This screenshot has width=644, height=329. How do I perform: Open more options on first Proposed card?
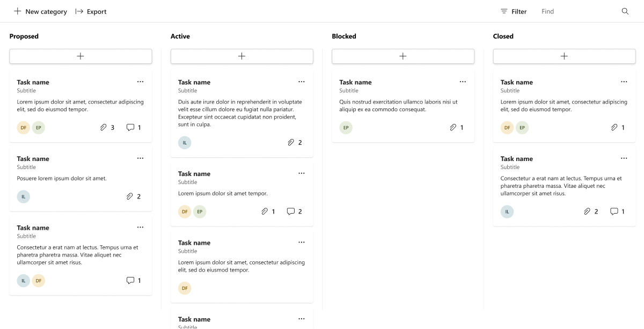[140, 82]
